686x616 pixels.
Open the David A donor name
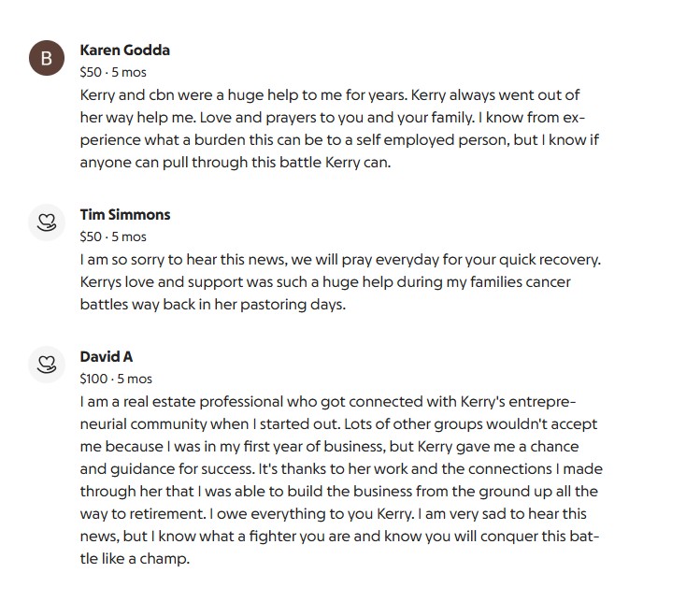pyautogui.click(x=107, y=357)
